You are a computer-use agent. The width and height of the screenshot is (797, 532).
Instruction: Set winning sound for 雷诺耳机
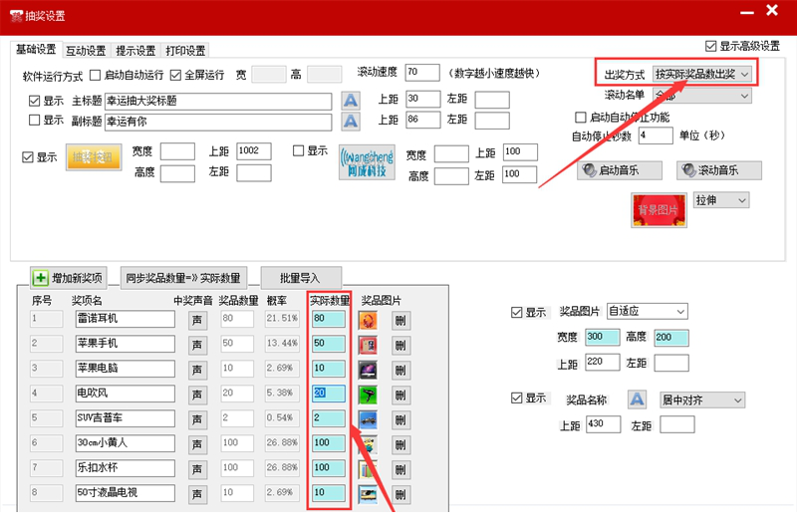pos(197,320)
